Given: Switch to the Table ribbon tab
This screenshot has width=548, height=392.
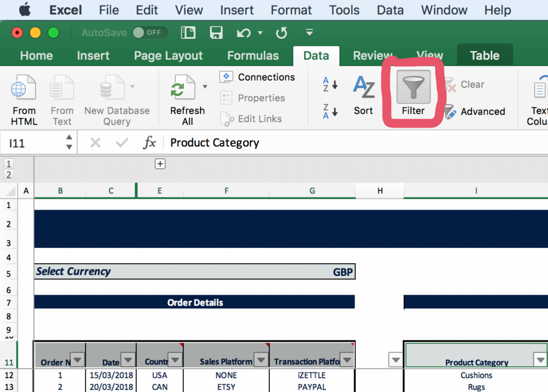Looking at the screenshot, I should (484, 55).
